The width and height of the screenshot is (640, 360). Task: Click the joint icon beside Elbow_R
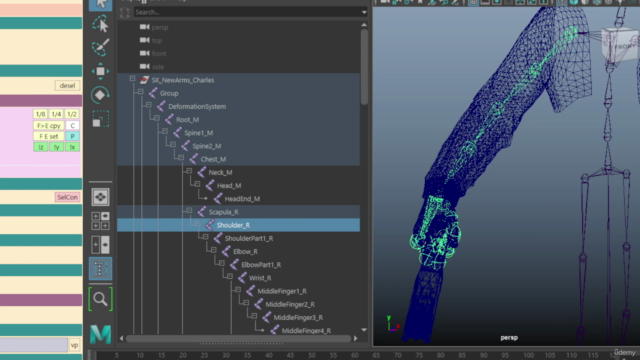click(x=226, y=251)
